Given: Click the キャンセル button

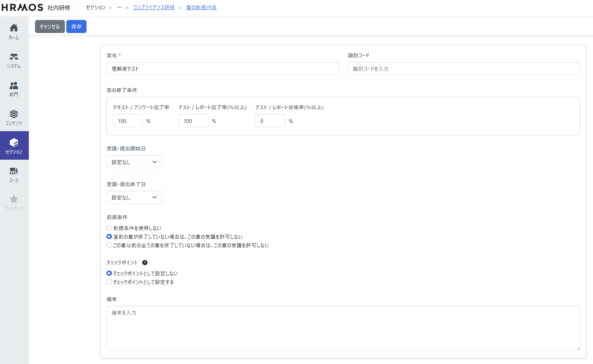Looking at the screenshot, I should click(x=50, y=26).
